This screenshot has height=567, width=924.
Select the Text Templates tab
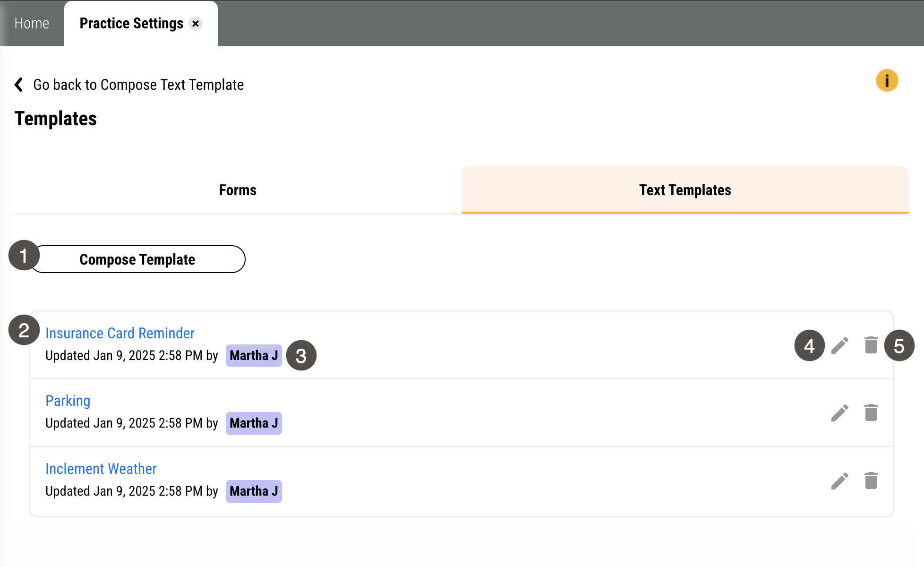pos(685,190)
